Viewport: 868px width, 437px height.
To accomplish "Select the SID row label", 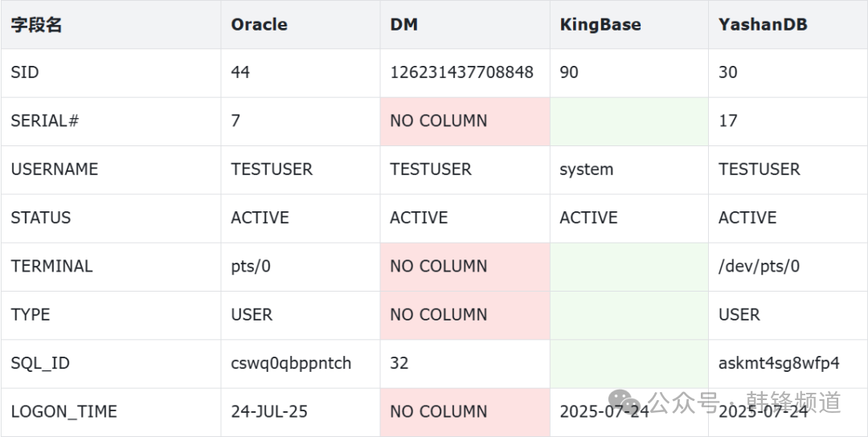I will (x=25, y=72).
